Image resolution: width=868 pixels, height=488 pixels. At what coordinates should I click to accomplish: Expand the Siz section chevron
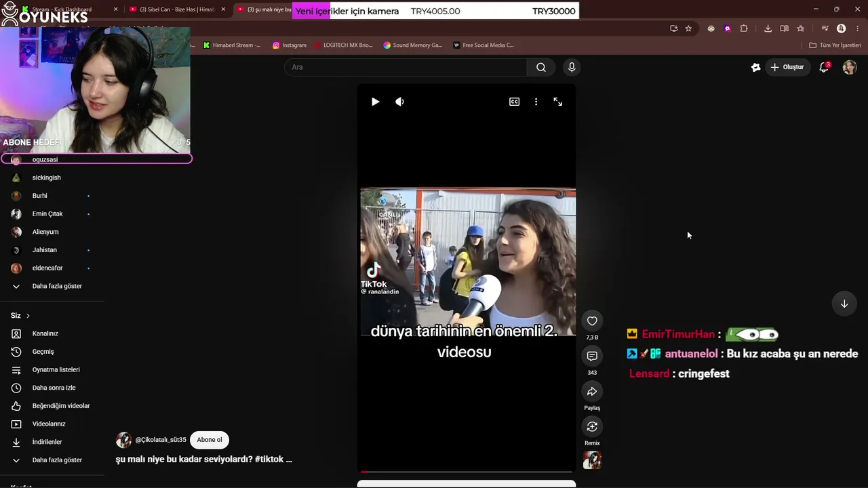click(x=28, y=316)
